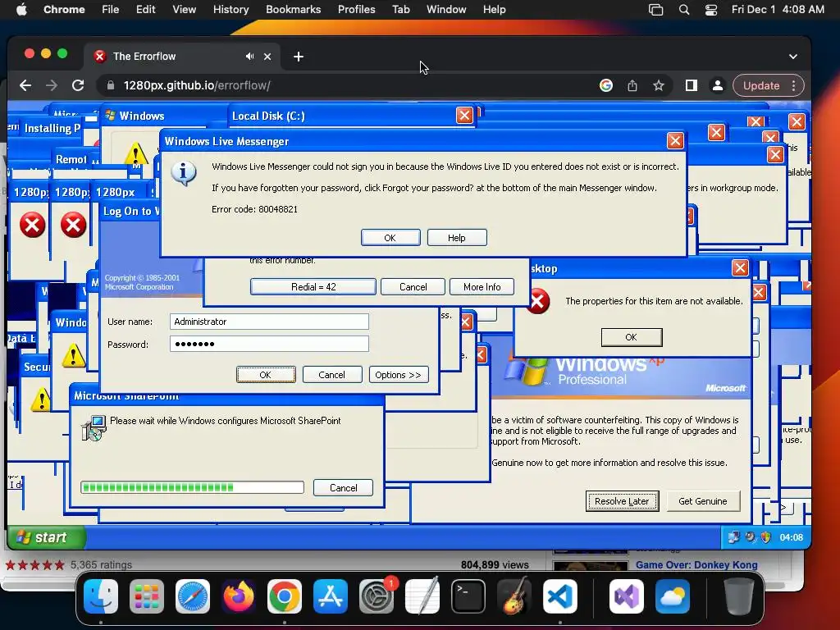Click Help in Windows Live Messenger dialog

coord(457,238)
